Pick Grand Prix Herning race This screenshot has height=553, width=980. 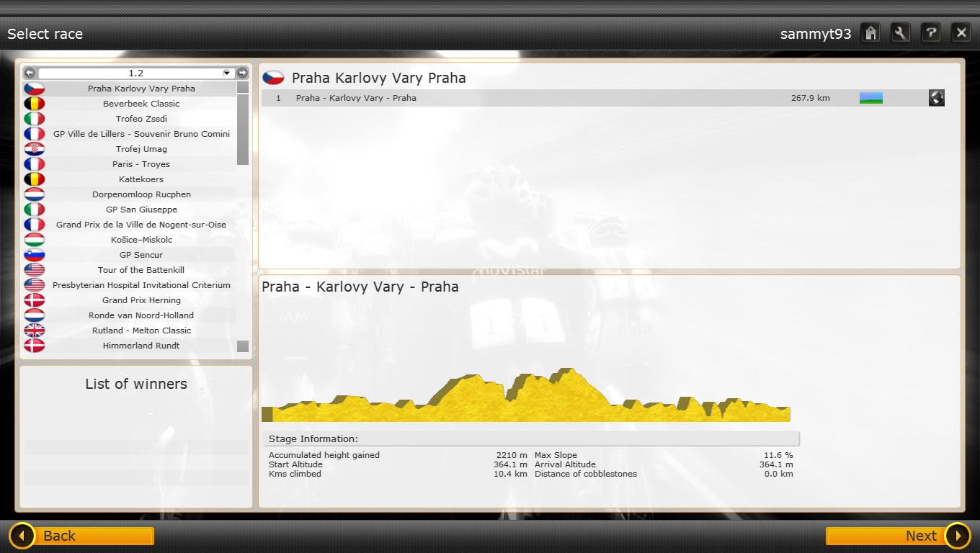coord(141,300)
